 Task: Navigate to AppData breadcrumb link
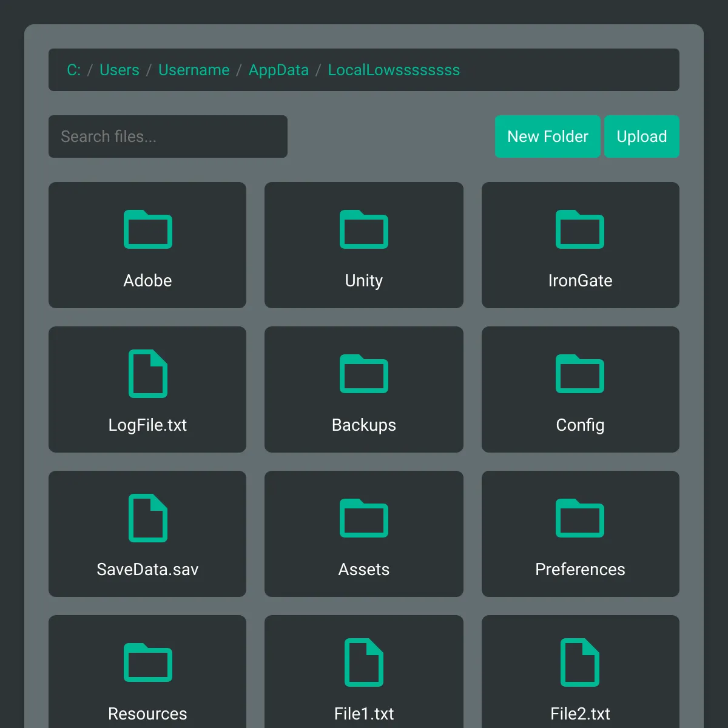279,70
